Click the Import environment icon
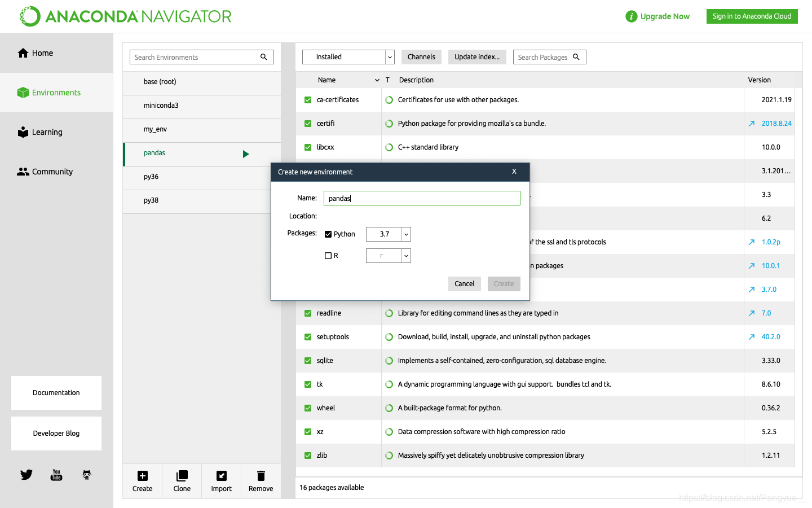The height and width of the screenshot is (508, 812). pyautogui.click(x=222, y=476)
